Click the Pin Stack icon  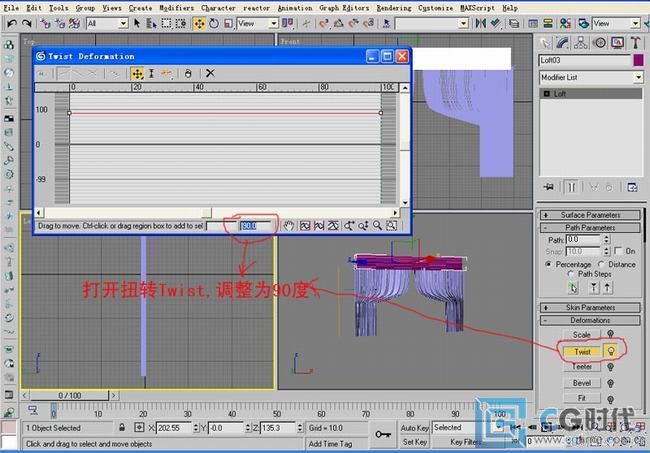(x=548, y=187)
